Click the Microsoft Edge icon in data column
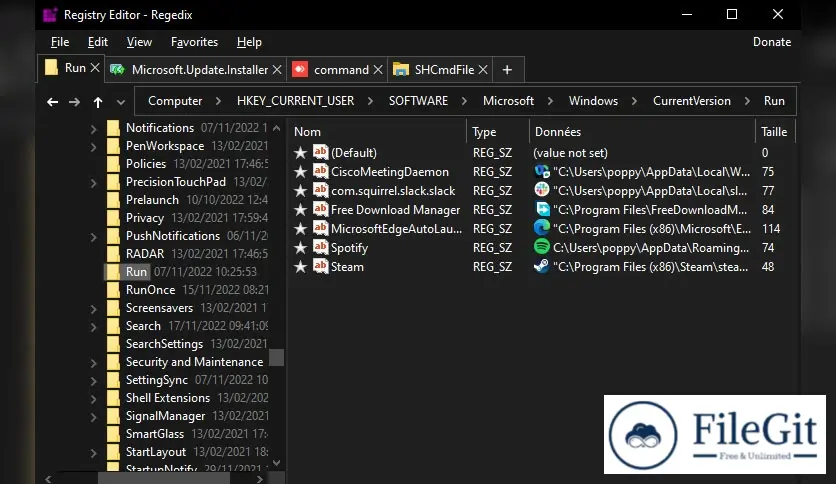This screenshot has width=836, height=484. tap(542, 228)
